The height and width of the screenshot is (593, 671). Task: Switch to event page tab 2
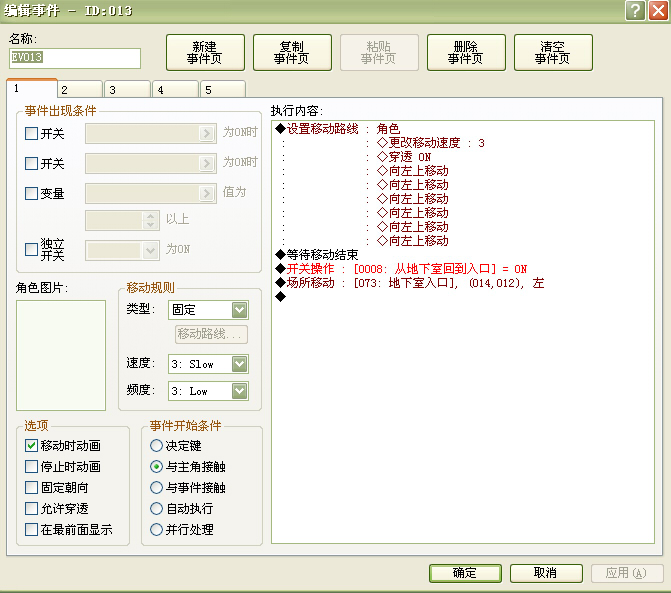80,90
